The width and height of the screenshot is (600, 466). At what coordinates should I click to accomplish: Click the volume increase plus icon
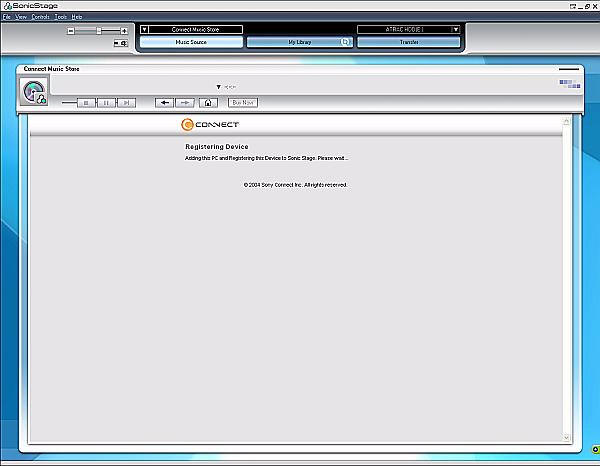coord(124,31)
